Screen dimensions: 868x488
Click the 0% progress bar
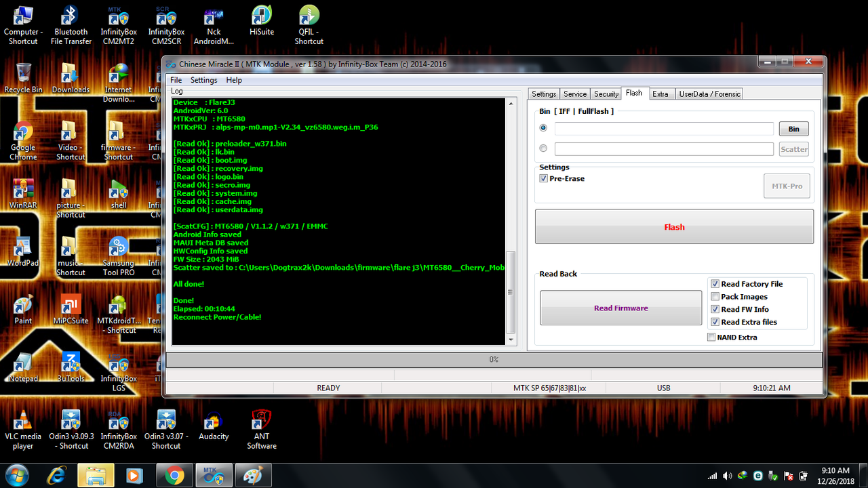tap(494, 359)
